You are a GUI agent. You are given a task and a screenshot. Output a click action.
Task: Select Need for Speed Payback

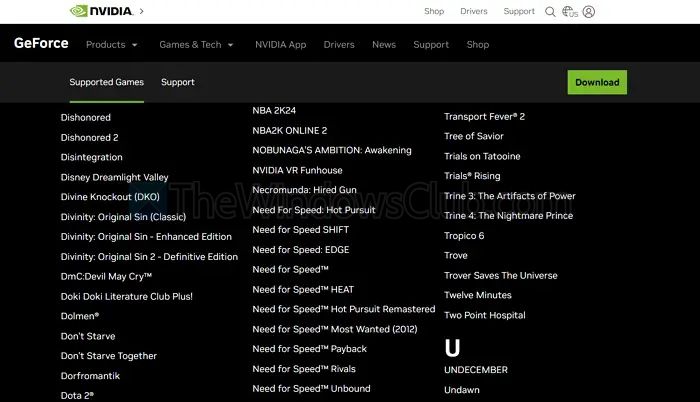click(x=309, y=349)
